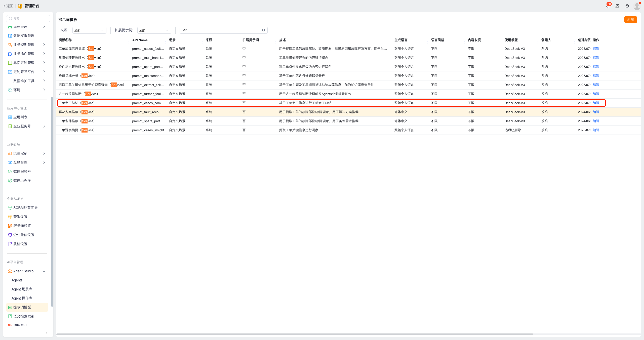Open the notification bell icon
644x340 pixels.
[608, 6]
